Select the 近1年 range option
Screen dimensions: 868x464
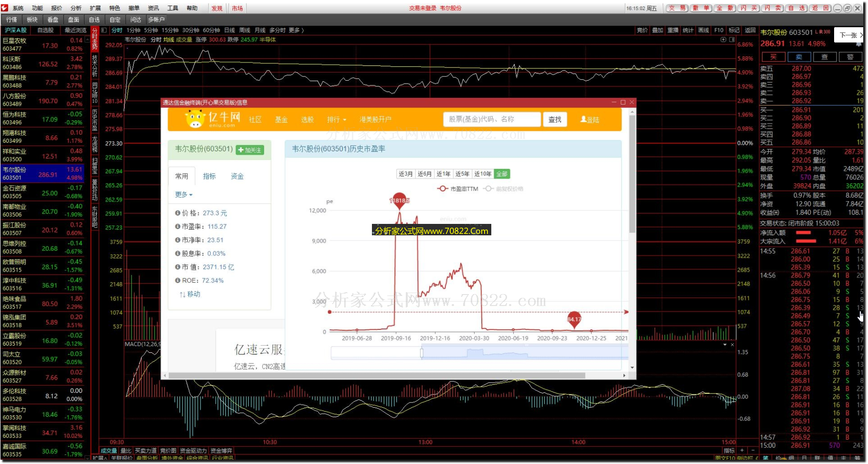[443, 174]
